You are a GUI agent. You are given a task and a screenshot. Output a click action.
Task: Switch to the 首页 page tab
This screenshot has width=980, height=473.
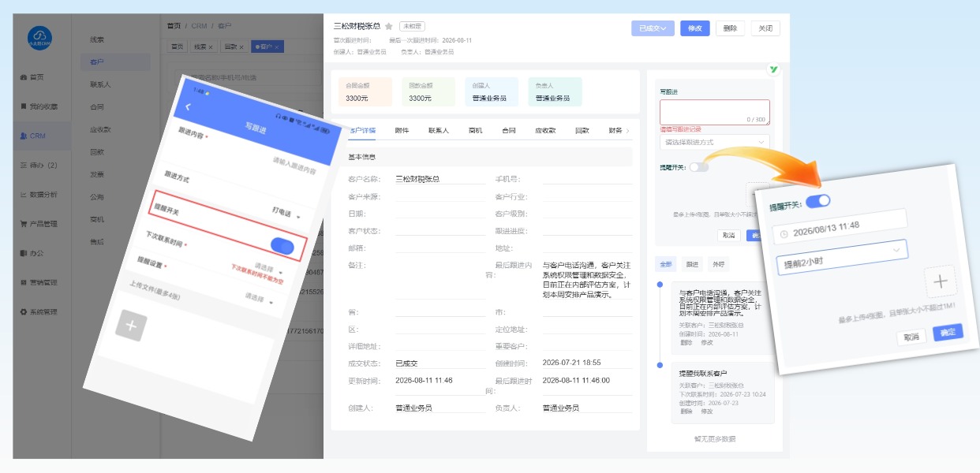coord(178,47)
